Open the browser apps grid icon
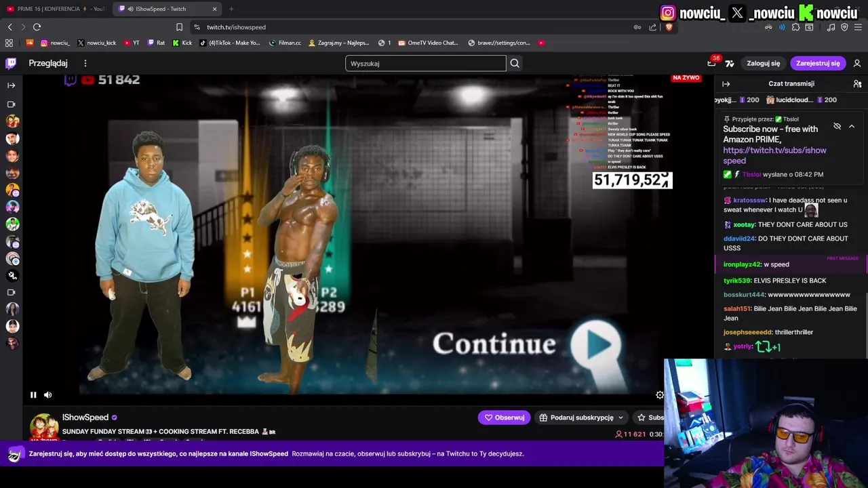This screenshot has height=488, width=868. [x=9, y=43]
